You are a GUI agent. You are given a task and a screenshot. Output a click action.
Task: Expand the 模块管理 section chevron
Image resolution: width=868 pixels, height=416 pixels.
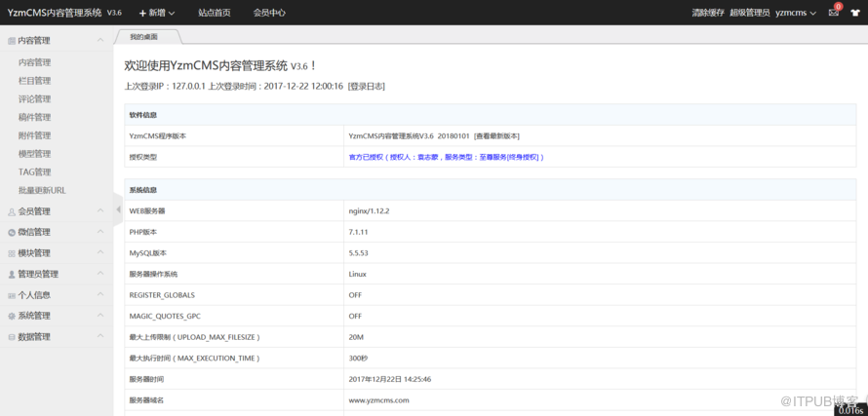coord(100,252)
